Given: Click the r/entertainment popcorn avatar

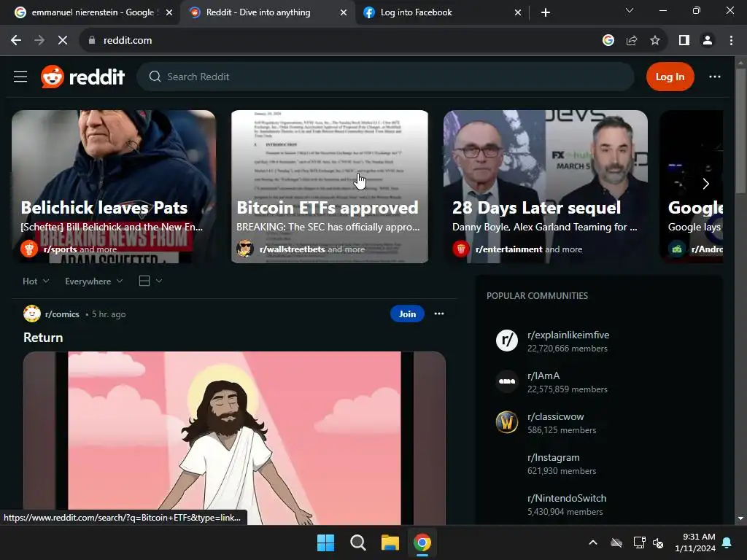Looking at the screenshot, I should (461, 249).
